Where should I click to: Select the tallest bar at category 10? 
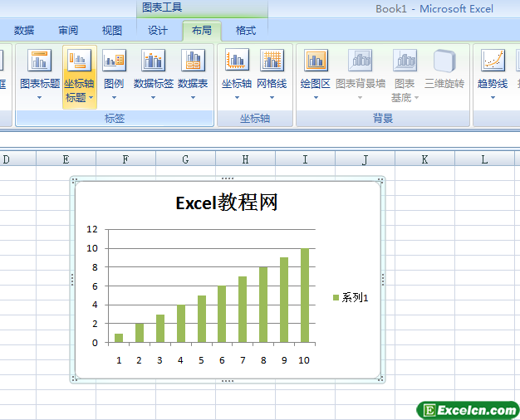pyautogui.click(x=305, y=295)
